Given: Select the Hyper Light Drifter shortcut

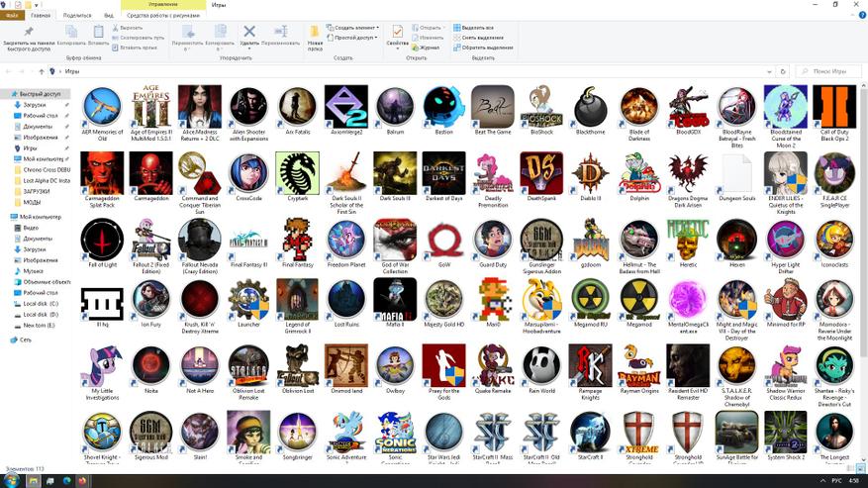Looking at the screenshot, I should point(786,240).
